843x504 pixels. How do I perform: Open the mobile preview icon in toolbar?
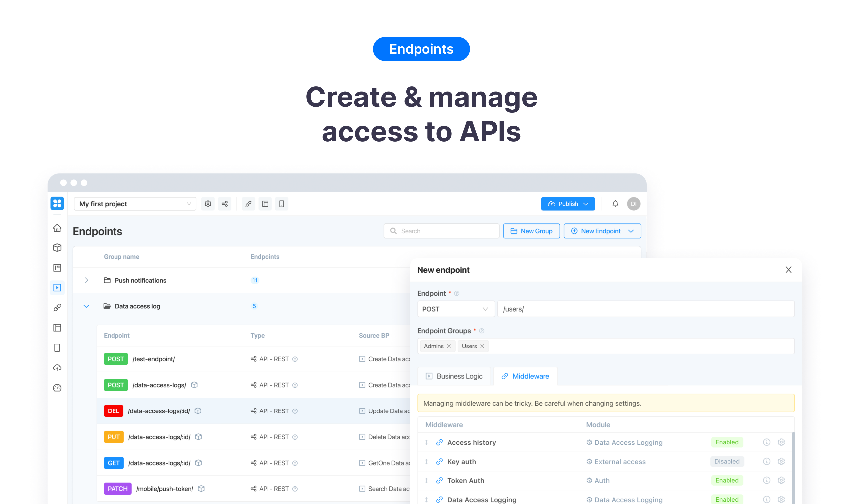pyautogui.click(x=282, y=204)
